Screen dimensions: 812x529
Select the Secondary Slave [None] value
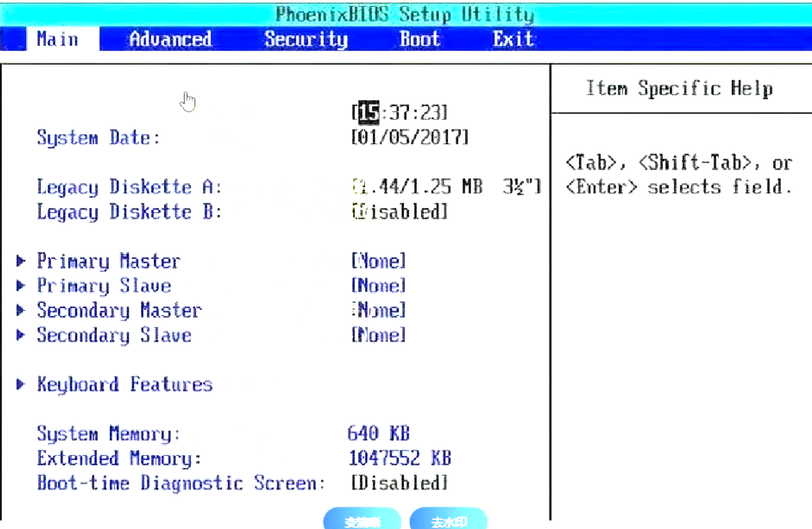379,335
